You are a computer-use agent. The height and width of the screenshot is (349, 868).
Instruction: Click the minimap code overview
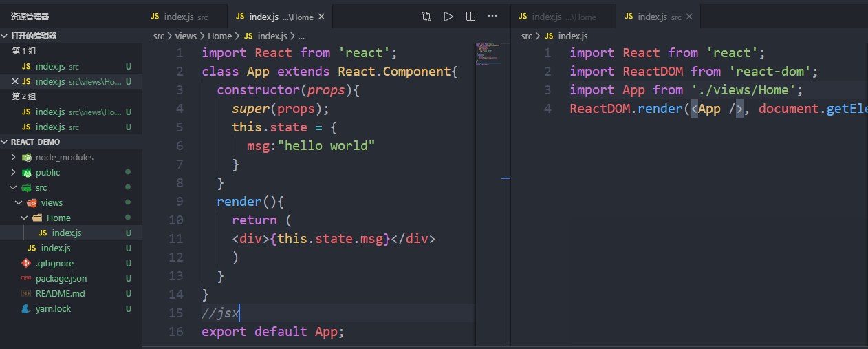click(x=488, y=55)
